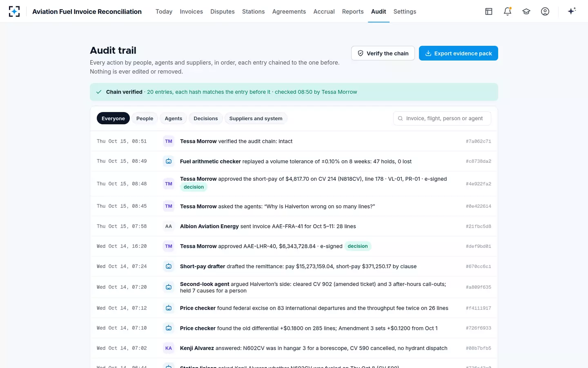This screenshot has width=588, height=368.
Task: Click hash #4e922fa2
Action: (479, 184)
